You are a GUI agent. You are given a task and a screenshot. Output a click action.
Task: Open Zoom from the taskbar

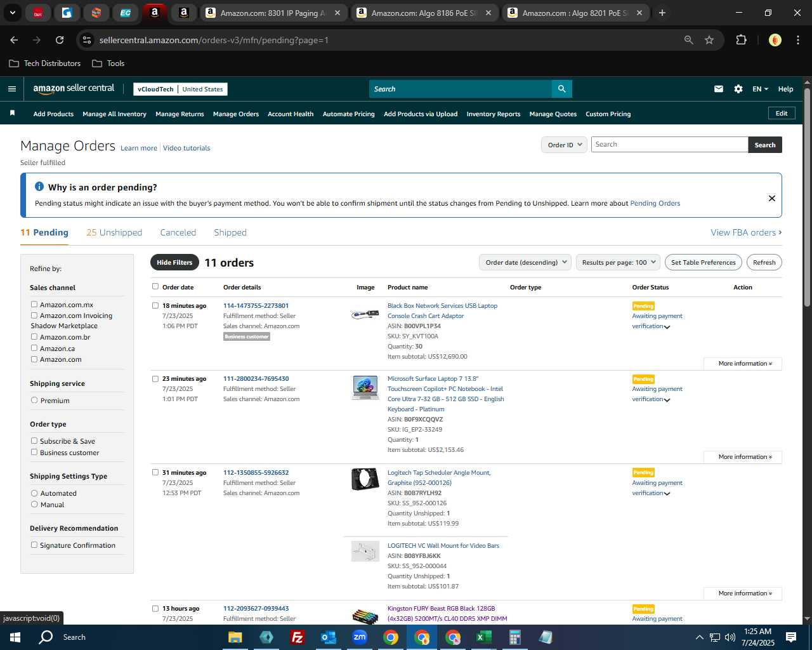pos(360,637)
